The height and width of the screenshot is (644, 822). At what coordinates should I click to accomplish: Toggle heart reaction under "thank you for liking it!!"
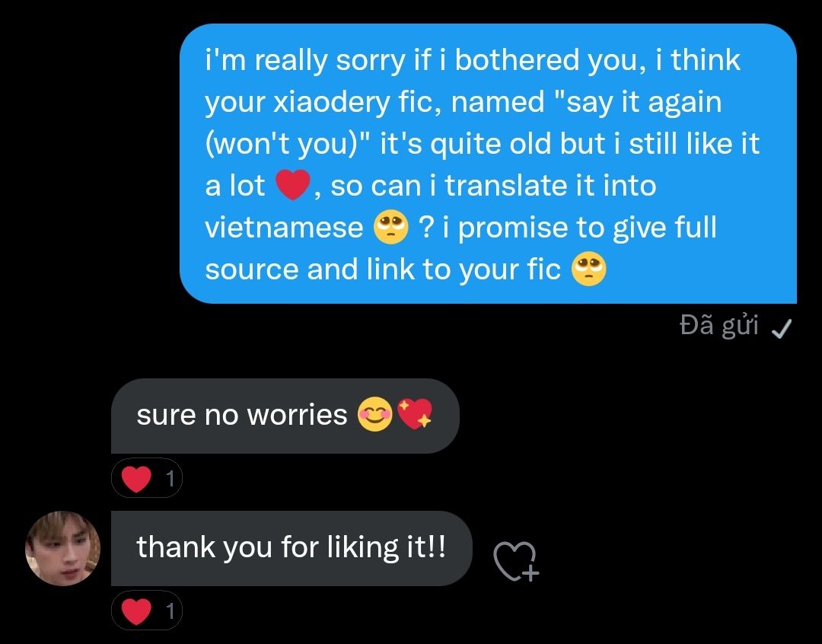pos(147,611)
